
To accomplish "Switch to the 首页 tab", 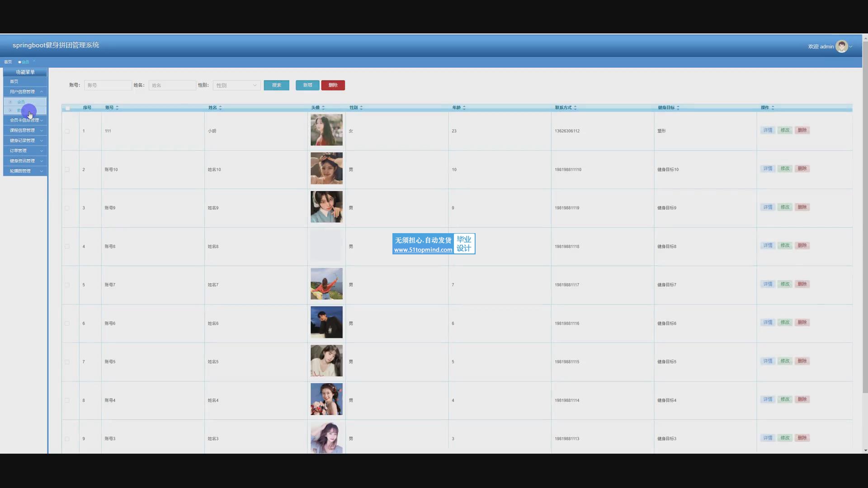I will coord(8,62).
